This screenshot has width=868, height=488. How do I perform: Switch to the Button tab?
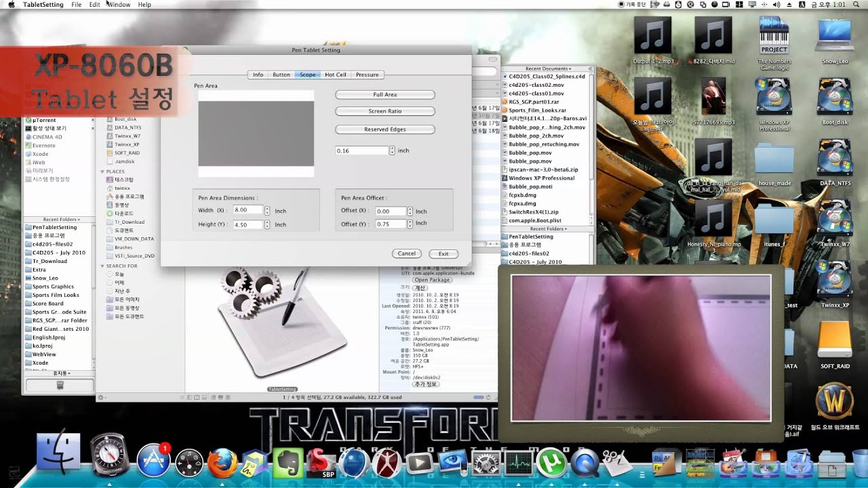tap(281, 75)
